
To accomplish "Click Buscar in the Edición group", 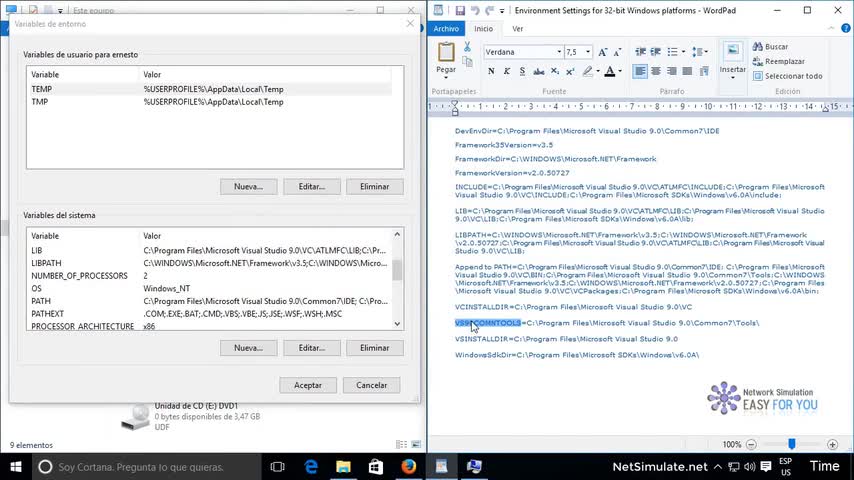I will (771, 47).
